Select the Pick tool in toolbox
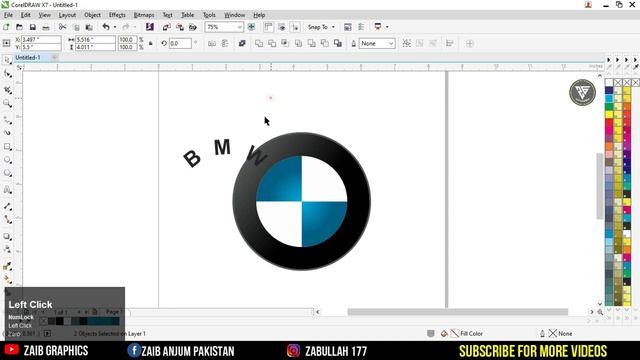640x360 pixels. 7,60
